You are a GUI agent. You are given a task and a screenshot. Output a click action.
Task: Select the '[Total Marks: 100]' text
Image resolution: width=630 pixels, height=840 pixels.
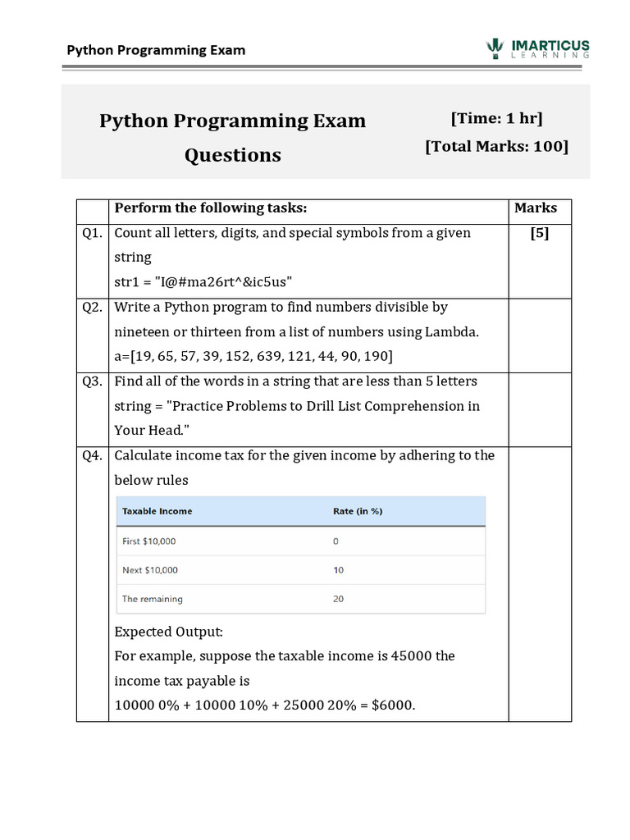tap(496, 146)
